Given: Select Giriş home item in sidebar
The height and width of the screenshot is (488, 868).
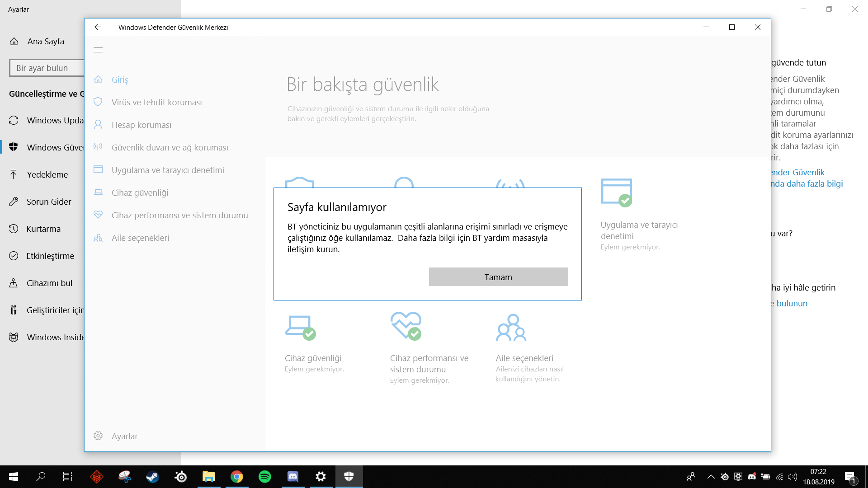Looking at the screenshot, I should [119, 80].
